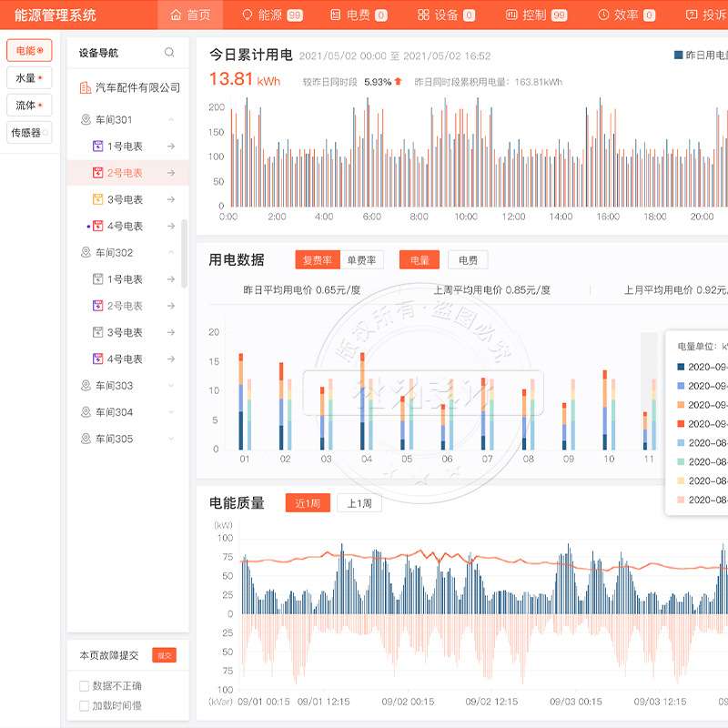Collapse the 车间301 group chevron
This screenshot has width=728, height=728.
tap(171, 120)
